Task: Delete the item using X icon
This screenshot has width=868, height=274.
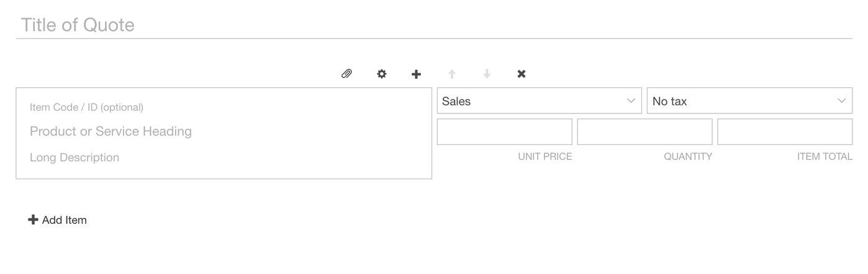Action: click(522, 74)
